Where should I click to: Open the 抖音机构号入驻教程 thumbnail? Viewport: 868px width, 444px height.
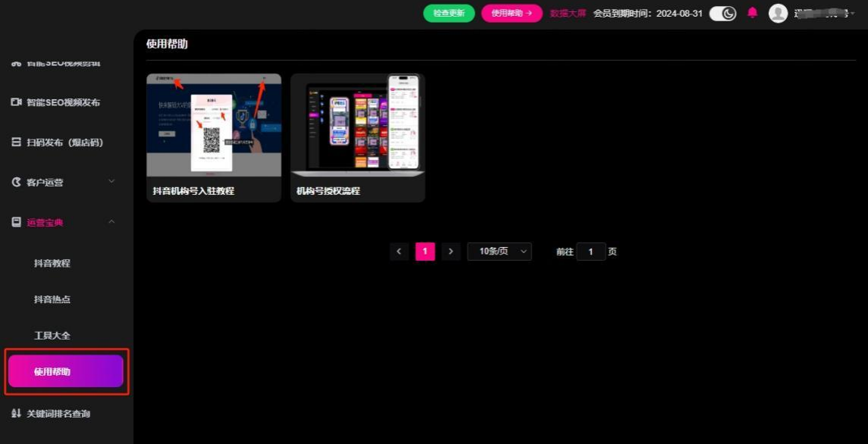[214, 125]
